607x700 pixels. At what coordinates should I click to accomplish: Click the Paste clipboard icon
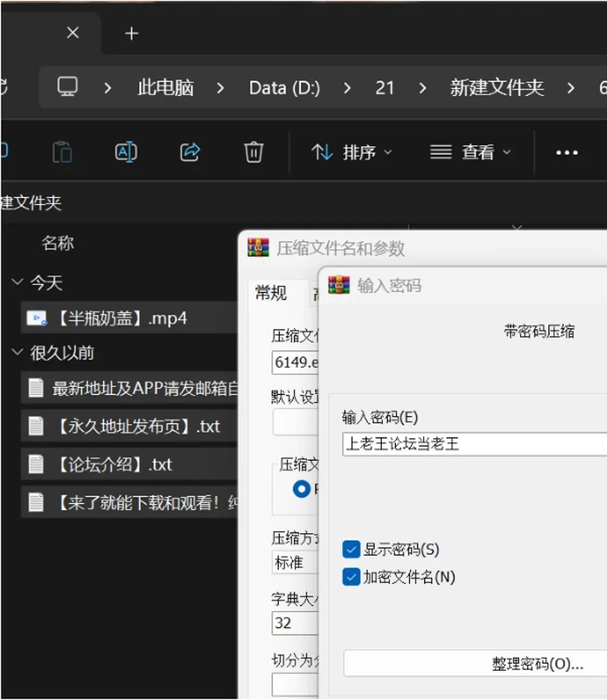coord(62,152)
